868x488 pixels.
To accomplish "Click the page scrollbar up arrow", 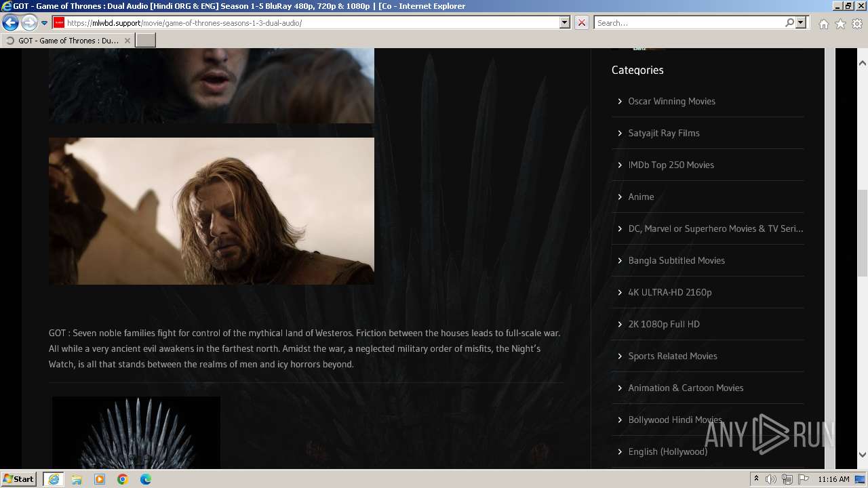I will point(863,63).
